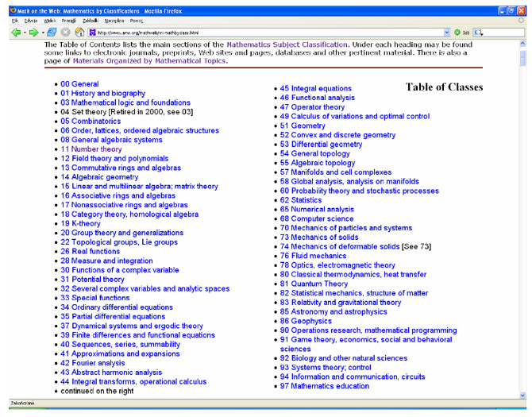The width and height of the screenshot is (532, 417).
Task: Open the Back button history dropdown arrow
Action: (x=25, y=32)
